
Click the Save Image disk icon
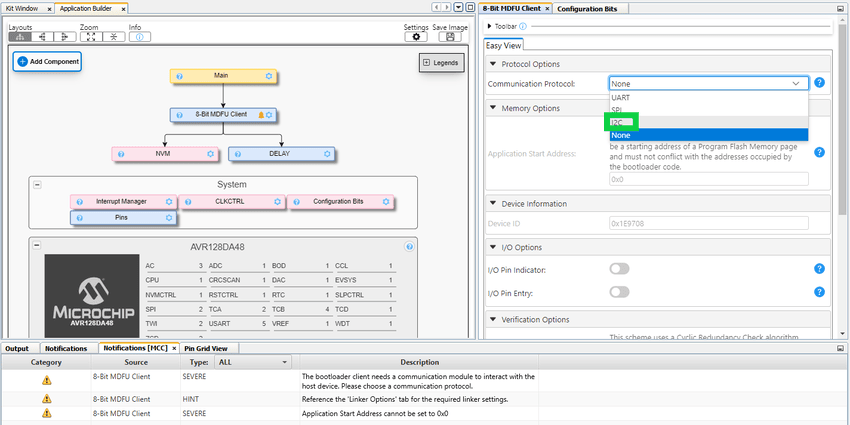[x=450, y=36]
